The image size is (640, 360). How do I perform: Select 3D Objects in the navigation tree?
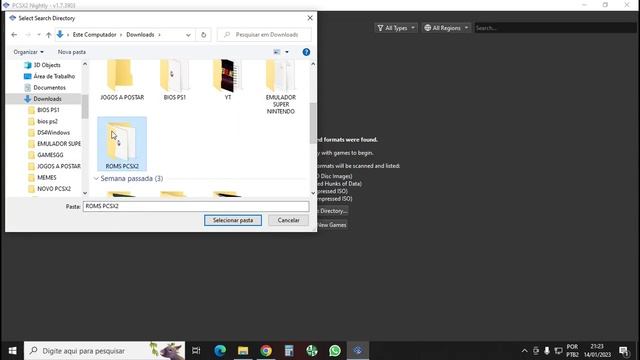tap(42, 65)
